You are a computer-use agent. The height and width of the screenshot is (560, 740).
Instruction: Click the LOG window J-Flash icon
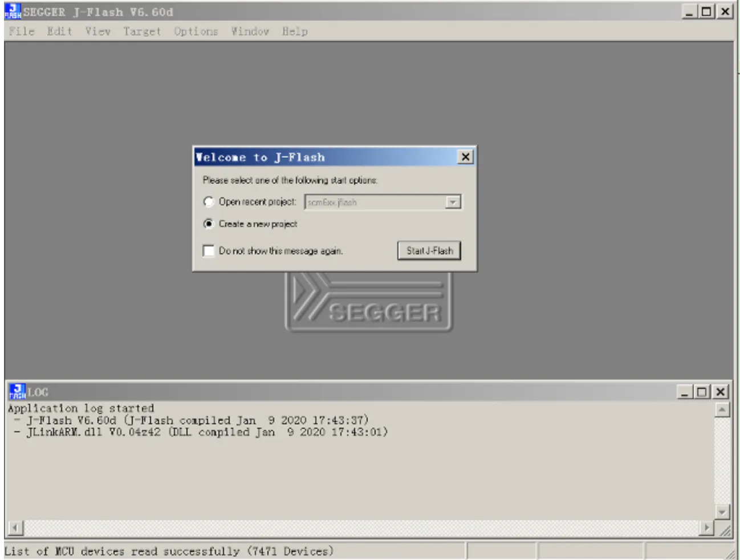pos(18,392)
